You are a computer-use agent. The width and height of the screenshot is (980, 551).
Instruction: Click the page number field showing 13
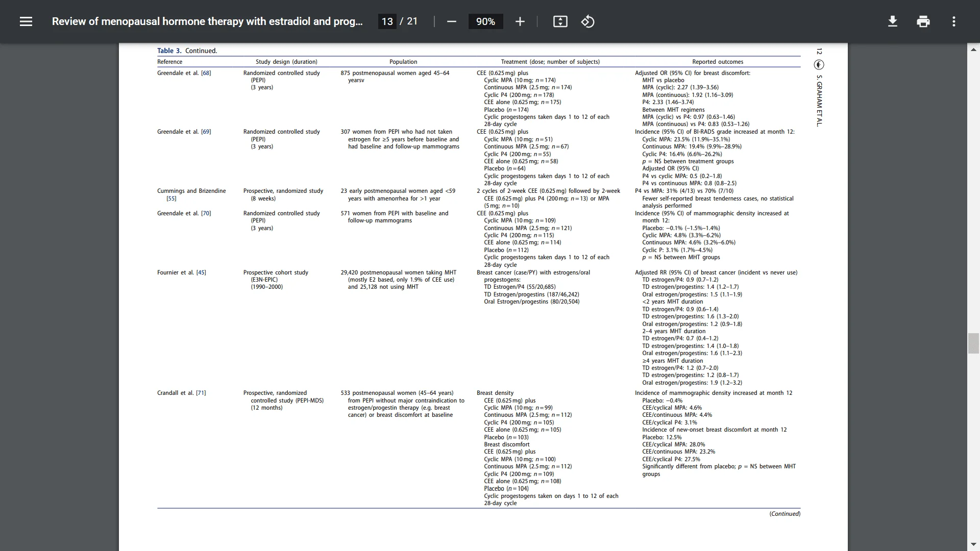pyautogui.click(x=387, y=21)
